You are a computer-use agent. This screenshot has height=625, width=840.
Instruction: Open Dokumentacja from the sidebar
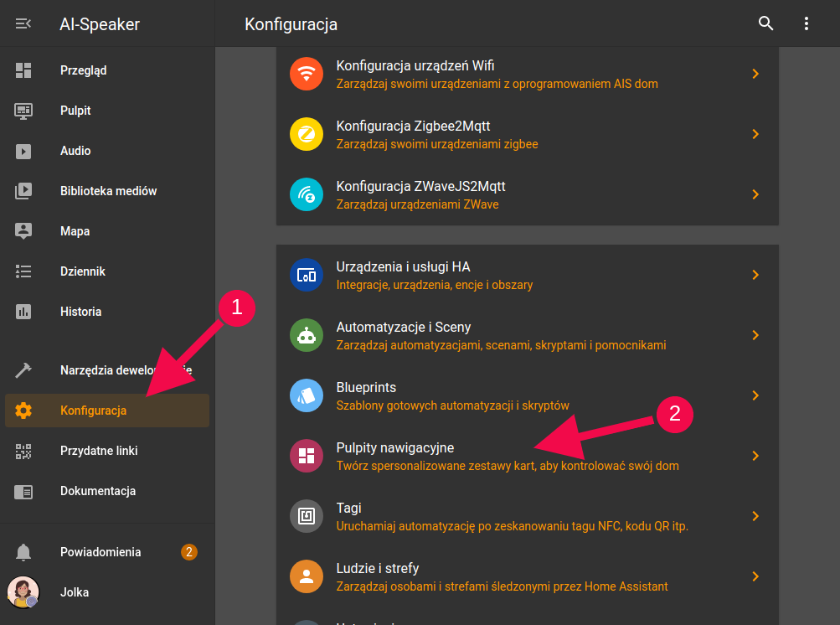click(107, 491)
